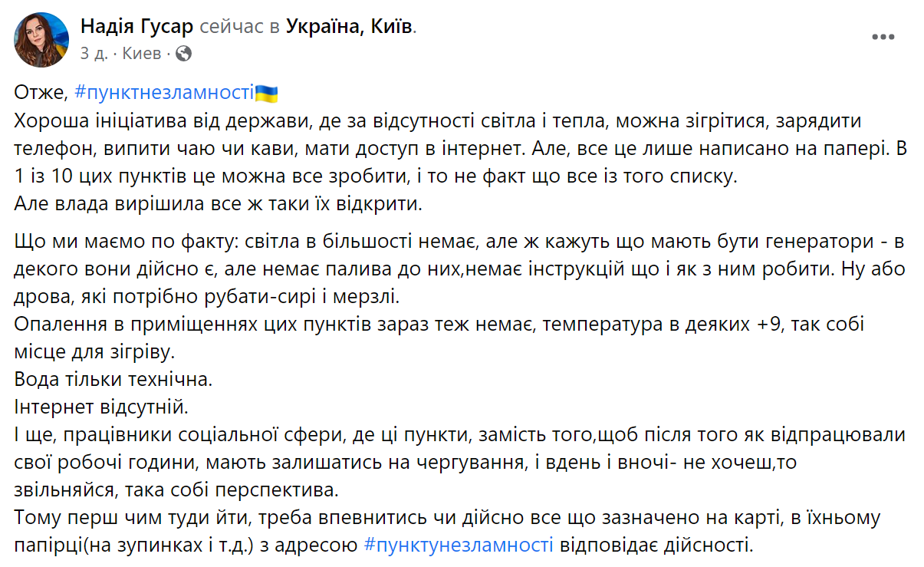Open the #пунктнезламності hashtag at top
The height and width of the screenshot is (567, 924).
[x=164, y=94]
